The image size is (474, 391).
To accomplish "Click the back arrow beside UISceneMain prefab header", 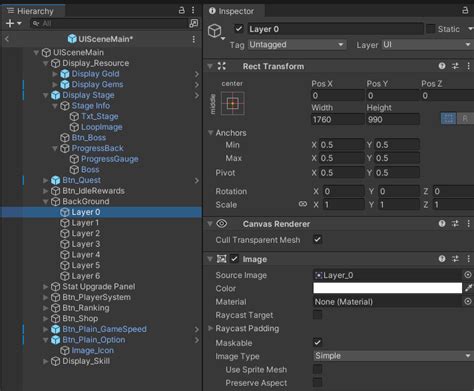I will pyautogui.click(x=7, y=39).
